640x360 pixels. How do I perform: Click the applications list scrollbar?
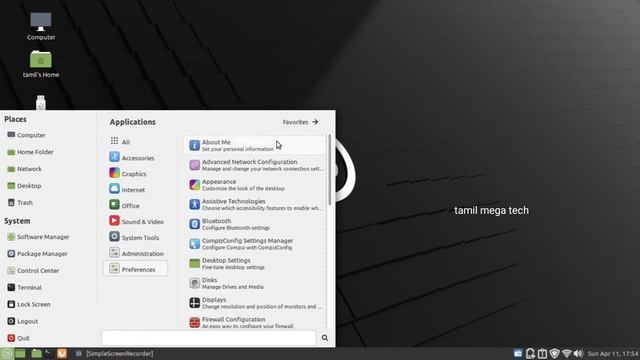coord(329,169)
